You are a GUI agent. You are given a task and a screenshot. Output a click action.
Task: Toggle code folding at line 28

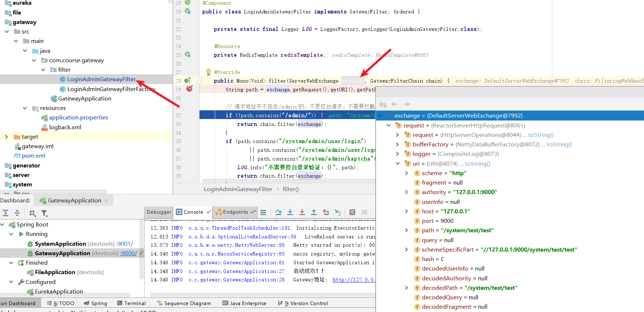coord(199,81)
